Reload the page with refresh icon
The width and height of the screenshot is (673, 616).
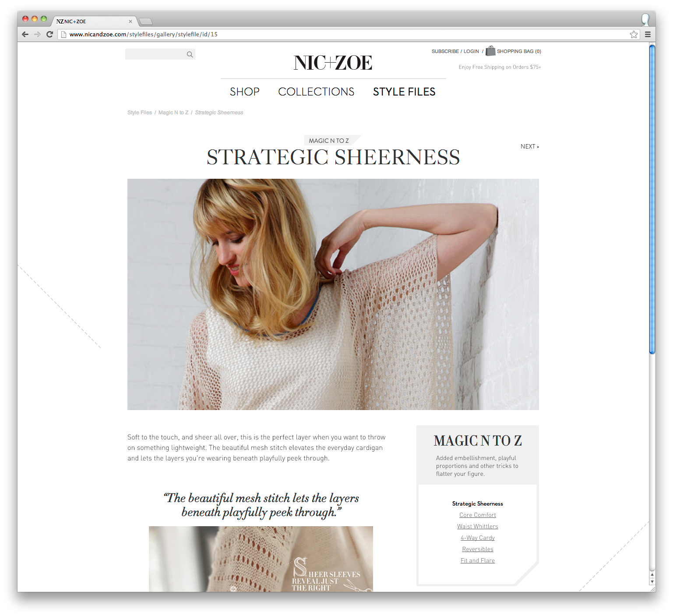(49, 34)
